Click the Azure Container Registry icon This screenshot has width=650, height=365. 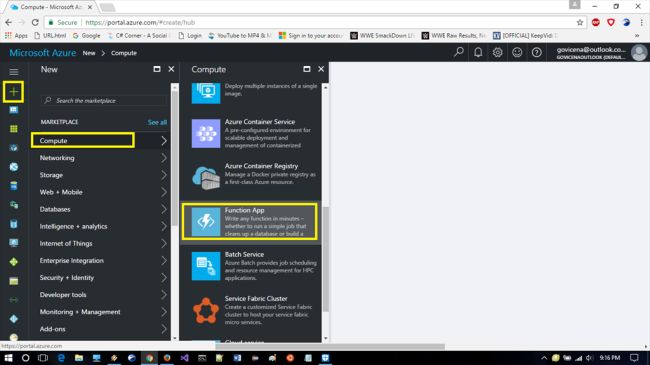(206, 178)
